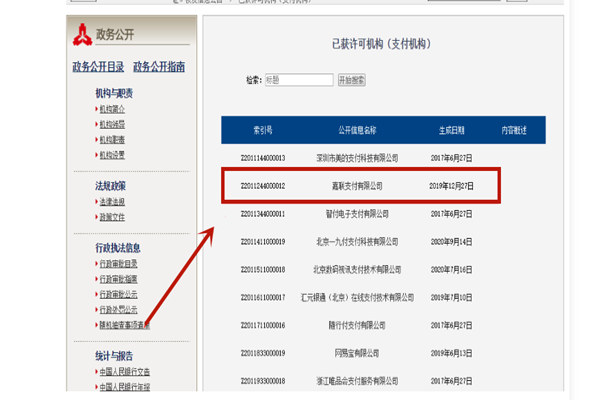
Task: Select index number Z2011511000018
Action: click(263, 270)
